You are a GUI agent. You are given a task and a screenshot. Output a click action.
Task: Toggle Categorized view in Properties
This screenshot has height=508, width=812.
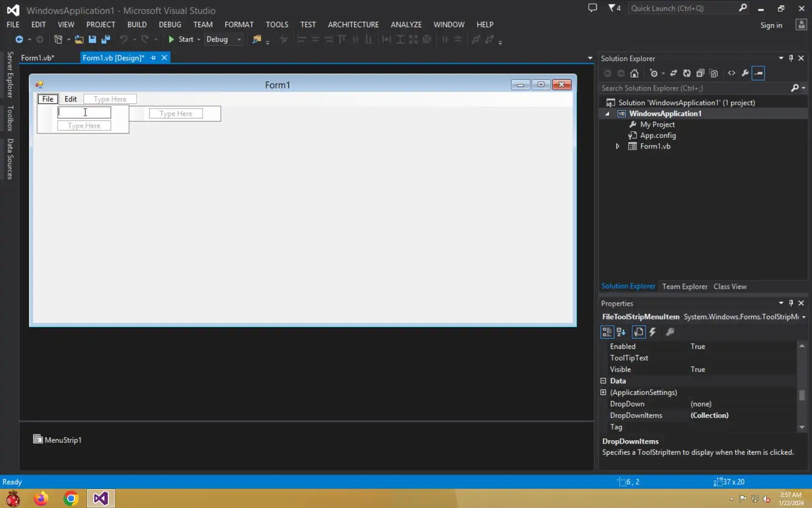tap(607, 332)
